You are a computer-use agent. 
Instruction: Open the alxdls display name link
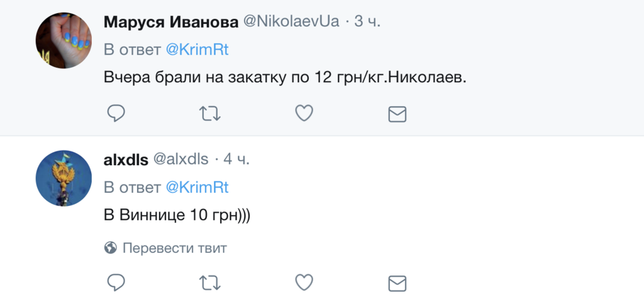point(126,159)
